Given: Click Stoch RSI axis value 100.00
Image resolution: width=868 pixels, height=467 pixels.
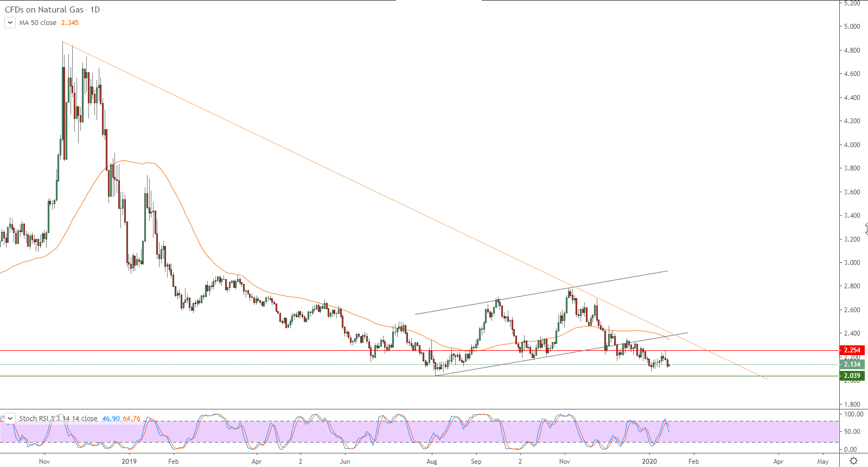Looking at the screenshot, I should pyautogui.click(x=854, y=414).
